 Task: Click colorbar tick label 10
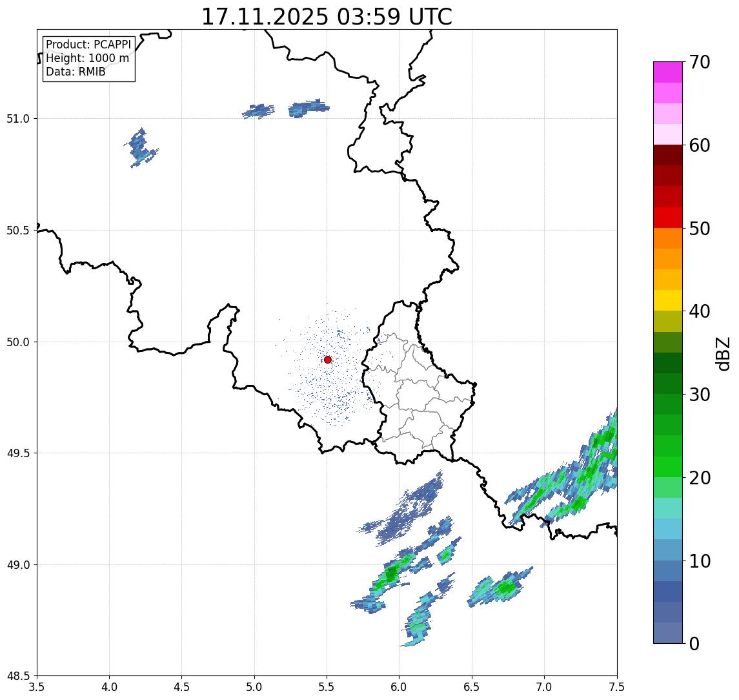pos(700,561)
